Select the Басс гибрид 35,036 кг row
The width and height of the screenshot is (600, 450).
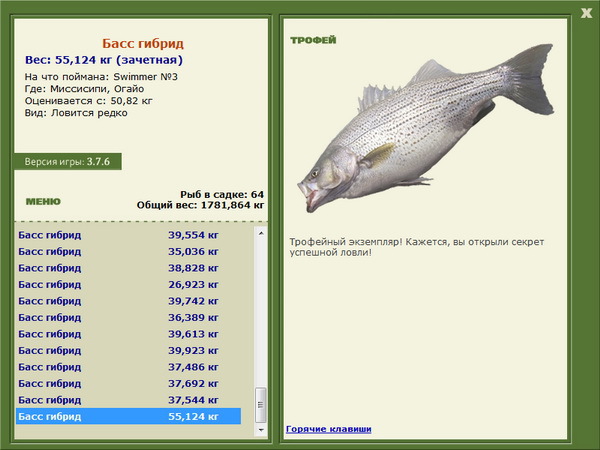coord(128,251)
